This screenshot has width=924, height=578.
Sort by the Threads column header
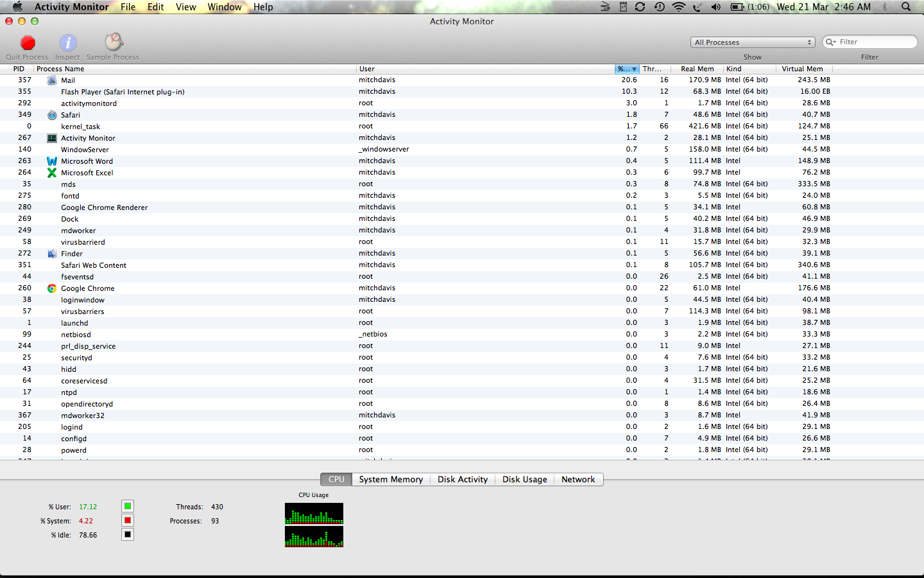[x=655, y=69]
